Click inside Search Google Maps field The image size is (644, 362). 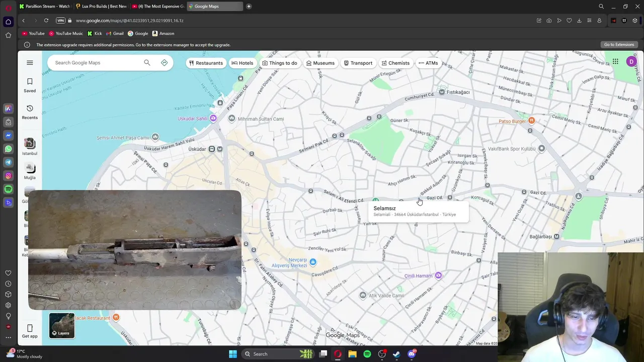96,63
